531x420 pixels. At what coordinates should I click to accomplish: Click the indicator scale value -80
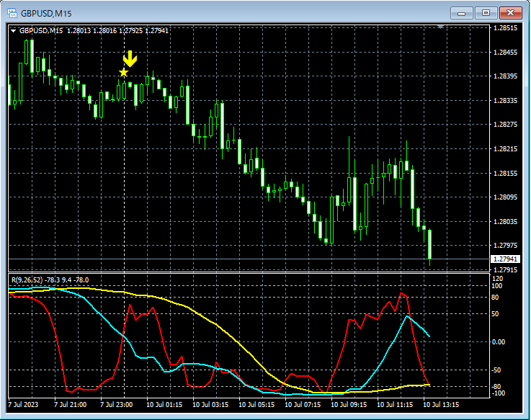pyautogui.click(x=496, y=386)
